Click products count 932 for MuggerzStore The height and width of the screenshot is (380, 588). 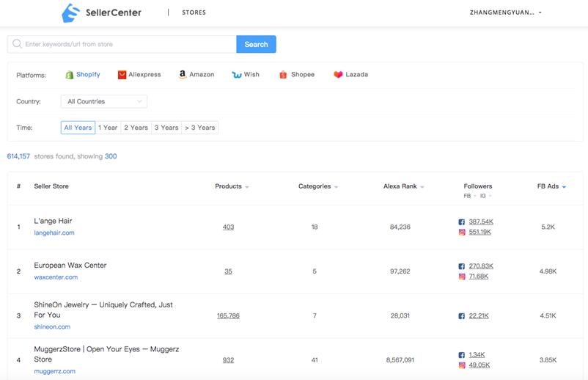click(228, 360)
